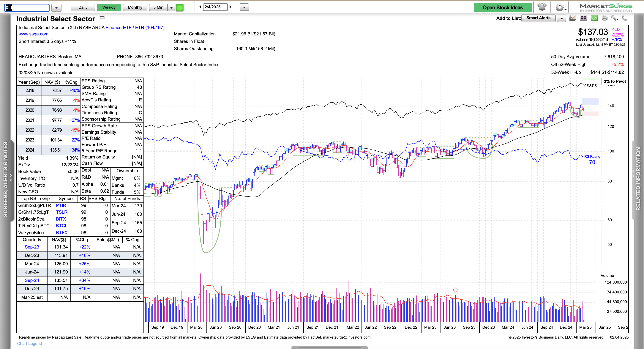The image size is (644, 349).
Task: Click the line chart overlay icon
Action: point(573,18)
